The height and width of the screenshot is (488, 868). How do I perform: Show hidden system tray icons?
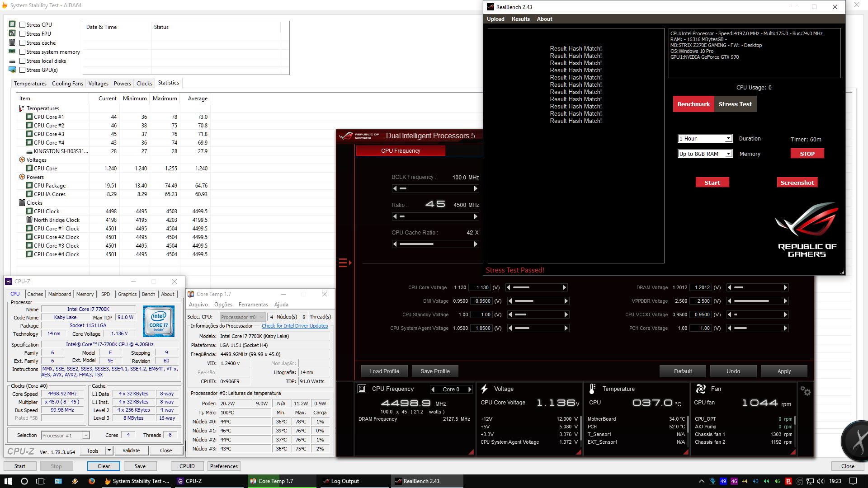tap(701, 481)
